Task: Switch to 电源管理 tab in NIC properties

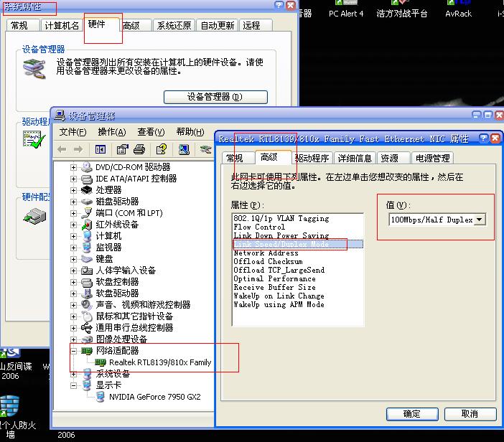Action: [x=432, y=158]
